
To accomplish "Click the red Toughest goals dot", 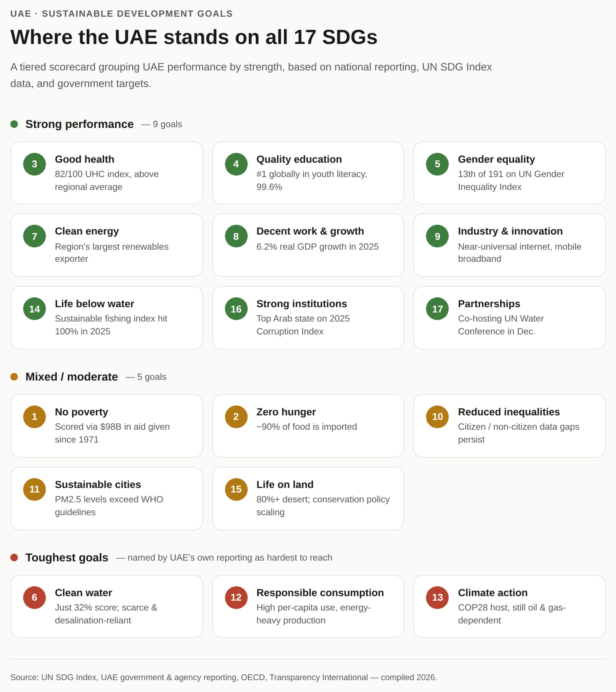I will coord(14,558).
